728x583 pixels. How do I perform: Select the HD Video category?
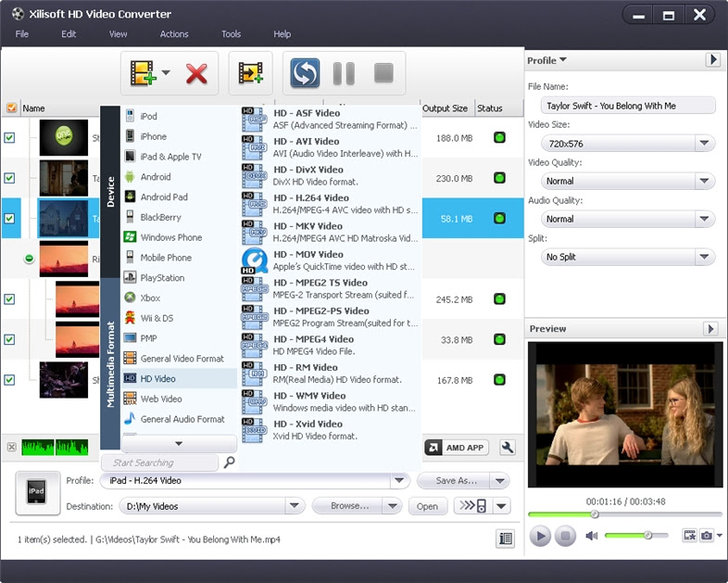(179, 378)
